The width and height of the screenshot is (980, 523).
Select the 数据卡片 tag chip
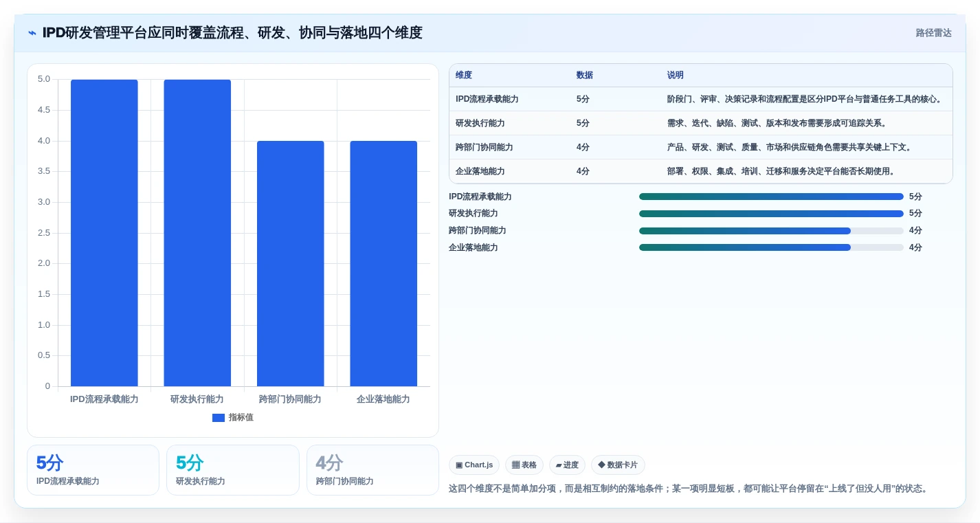point(618,465)
